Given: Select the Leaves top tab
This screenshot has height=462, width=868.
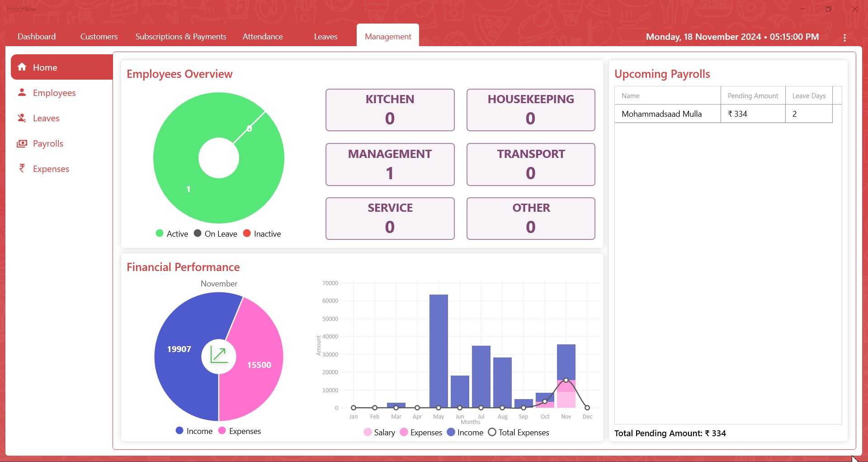Looking at the screenshot, I should click(x=325, y=37).
